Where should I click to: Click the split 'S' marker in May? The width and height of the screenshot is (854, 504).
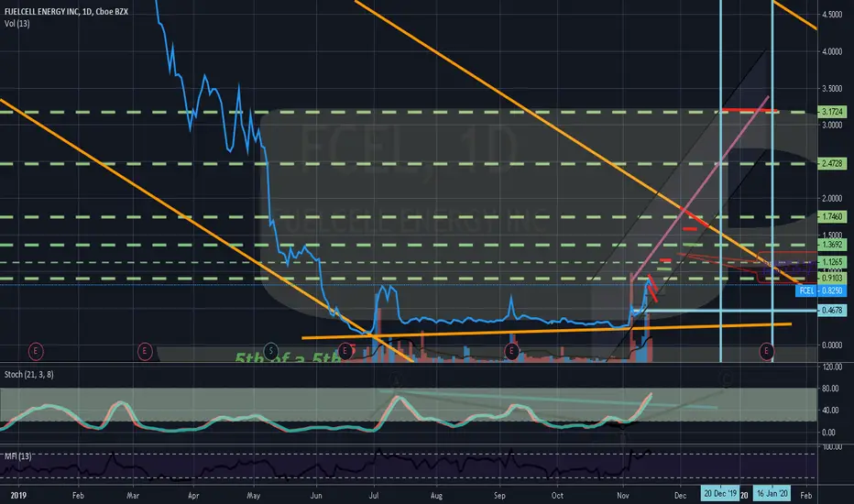click(x=270, y=351)
